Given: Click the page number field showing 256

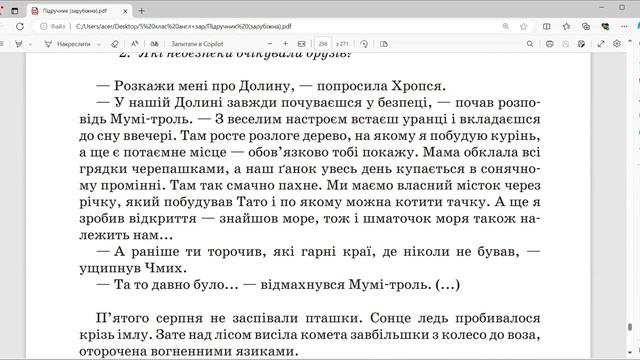Looking at the screenshot, I should [323, 44].
